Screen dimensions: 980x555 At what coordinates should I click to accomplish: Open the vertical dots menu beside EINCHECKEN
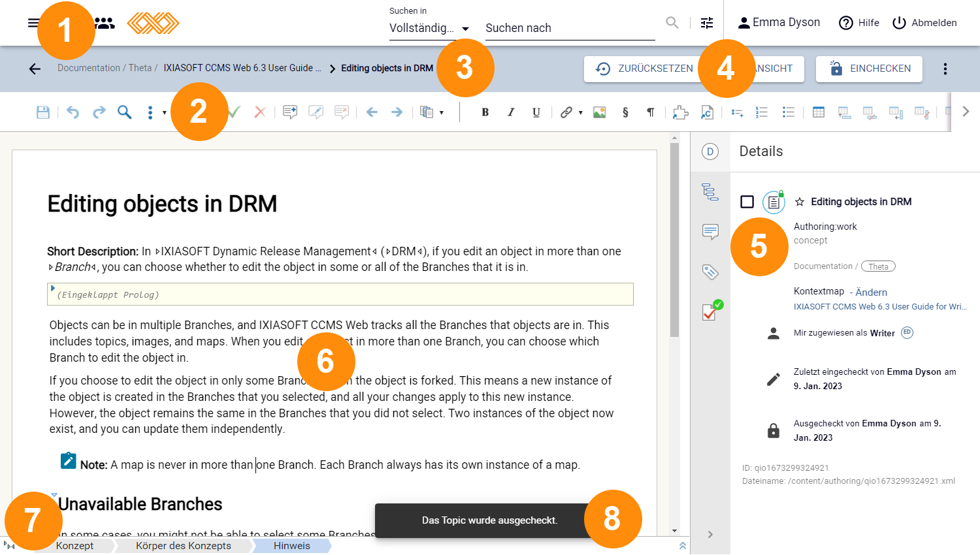pyautogui.click(x=945, y=69)
